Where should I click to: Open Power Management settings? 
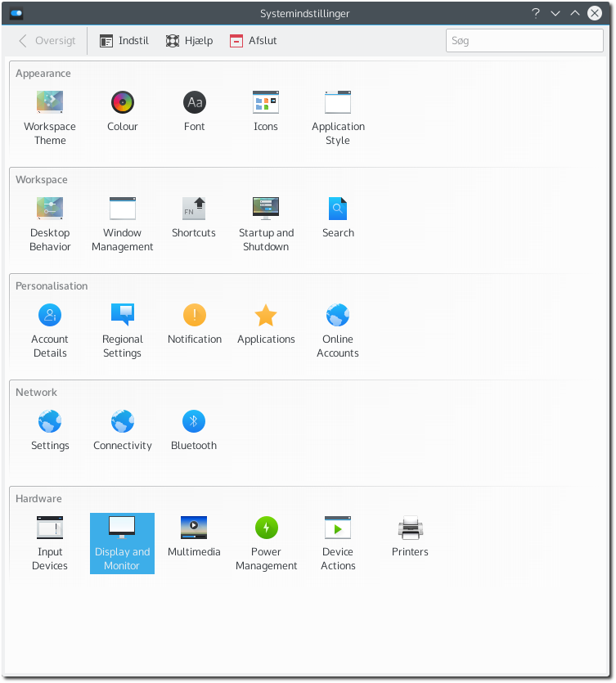click(x=266, y=543)
